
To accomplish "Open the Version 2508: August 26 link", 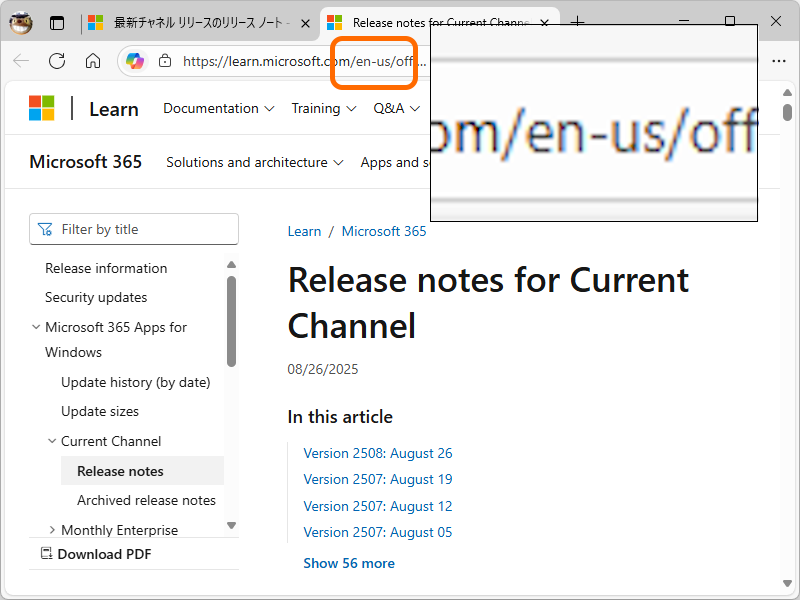I will point(378,453).
